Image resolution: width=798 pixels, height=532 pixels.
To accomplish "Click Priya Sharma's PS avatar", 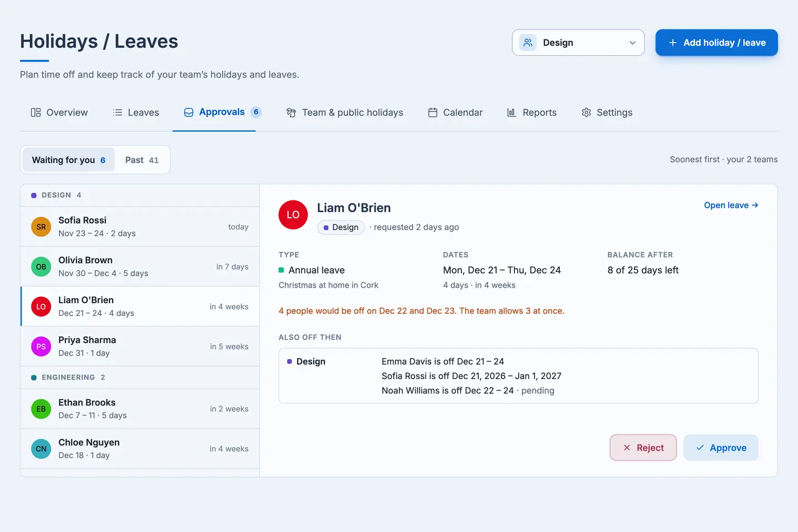I will [41, 346].
